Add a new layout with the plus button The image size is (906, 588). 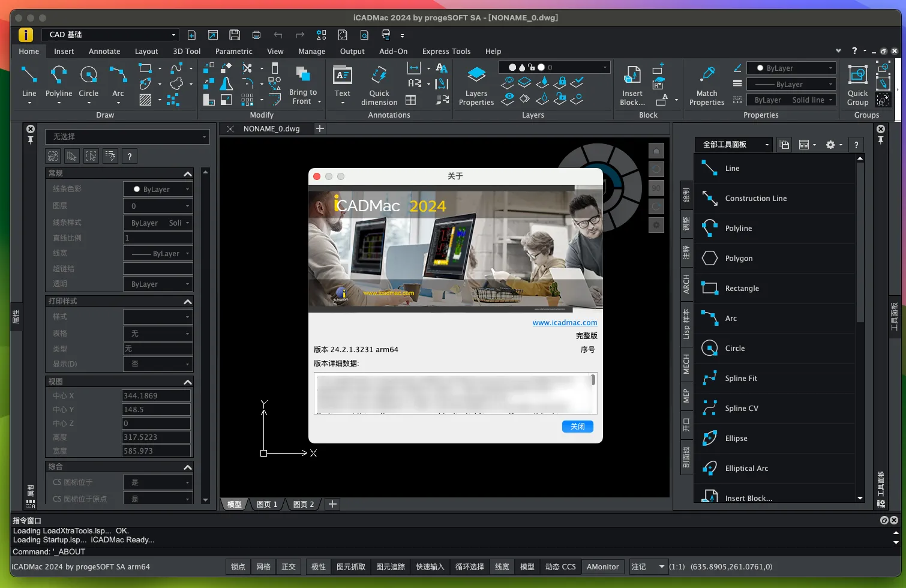(x=332, y=505)
